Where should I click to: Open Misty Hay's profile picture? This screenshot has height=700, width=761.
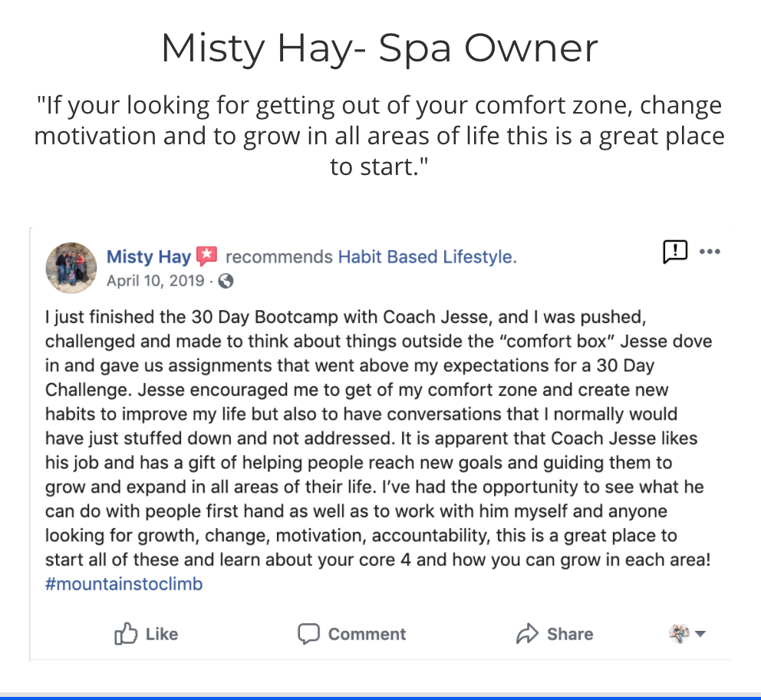coord(71,268)
